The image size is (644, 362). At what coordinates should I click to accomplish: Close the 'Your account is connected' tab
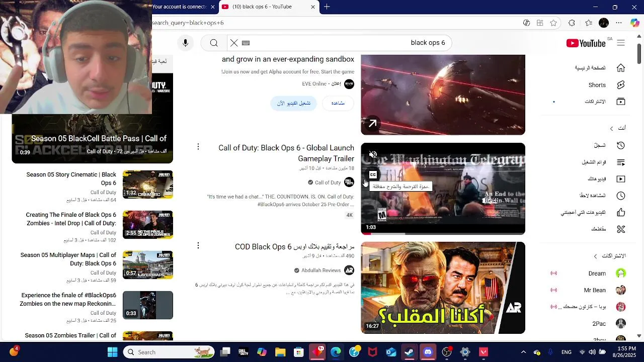[x=212, y=7]
